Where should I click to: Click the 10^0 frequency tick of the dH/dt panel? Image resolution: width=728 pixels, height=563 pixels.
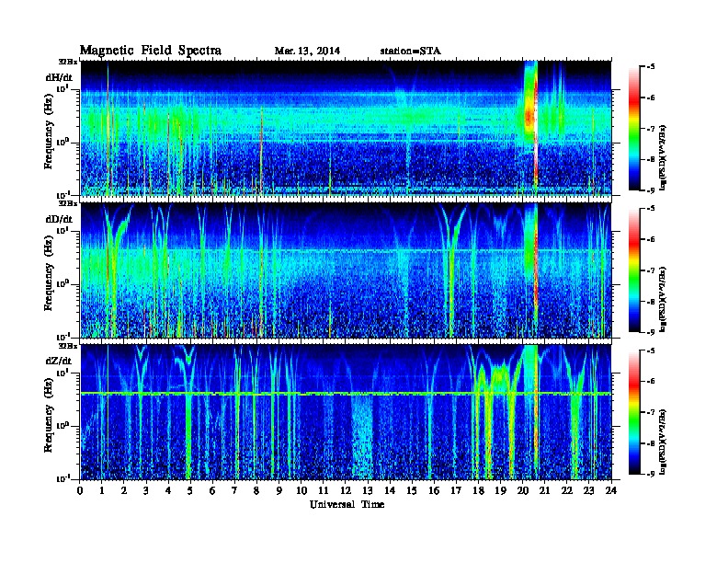tap(63, 142)
